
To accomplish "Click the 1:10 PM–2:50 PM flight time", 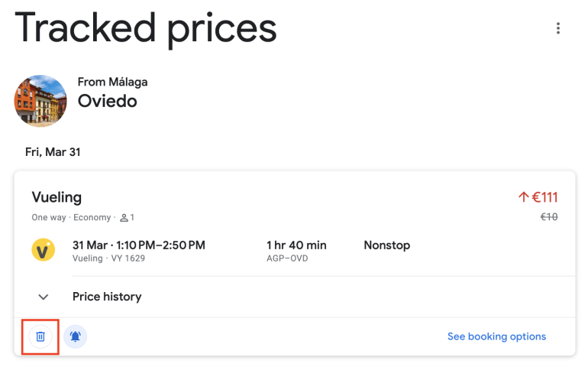I will 160,245.
